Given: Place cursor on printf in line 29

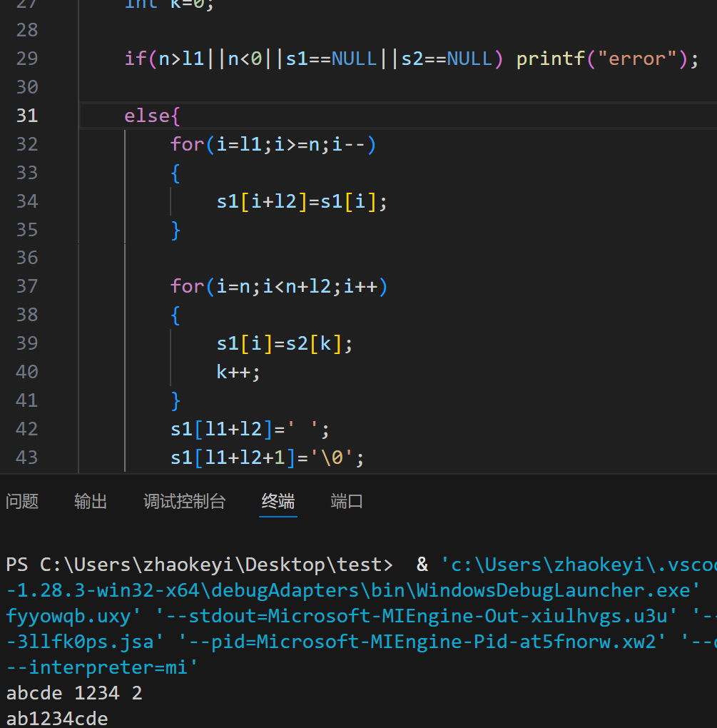Looking at the screenshot, I should point(546,59).
